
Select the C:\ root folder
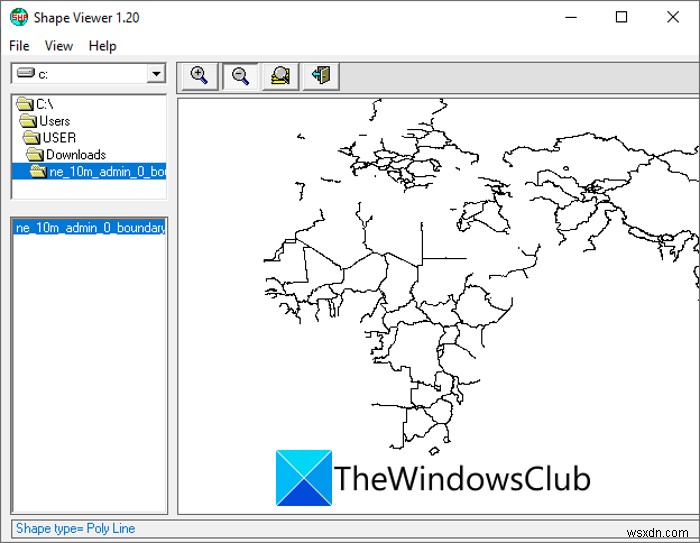35,104
